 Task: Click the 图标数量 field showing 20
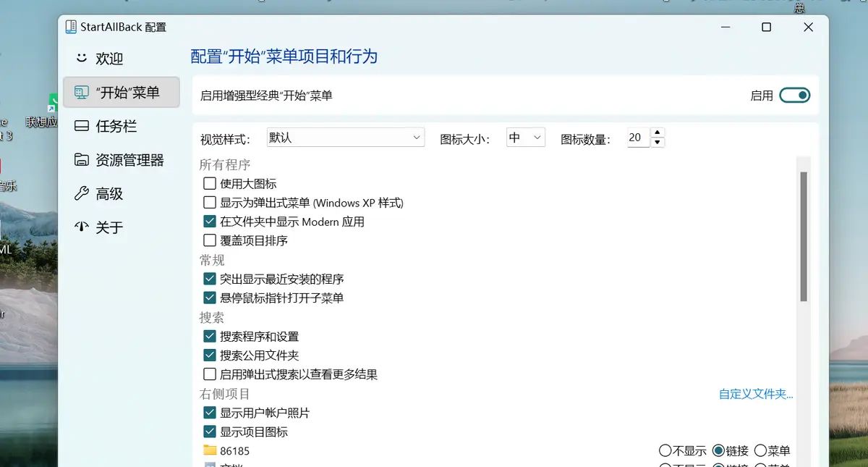coord(639,138)
